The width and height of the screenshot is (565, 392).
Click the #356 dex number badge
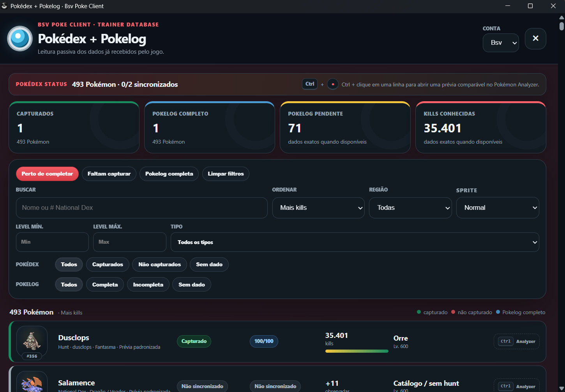[x=32, y=356]
